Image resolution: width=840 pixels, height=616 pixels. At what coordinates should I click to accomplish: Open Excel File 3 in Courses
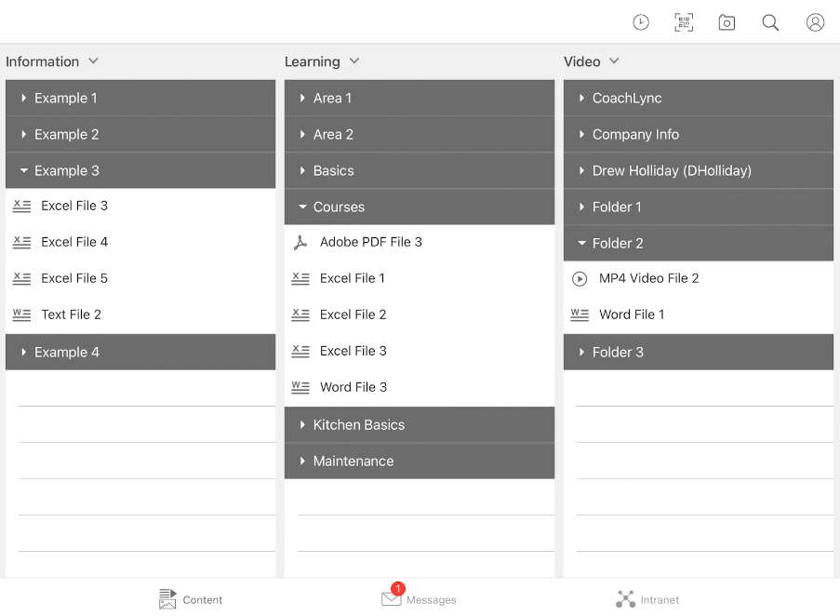coord(420,351)
